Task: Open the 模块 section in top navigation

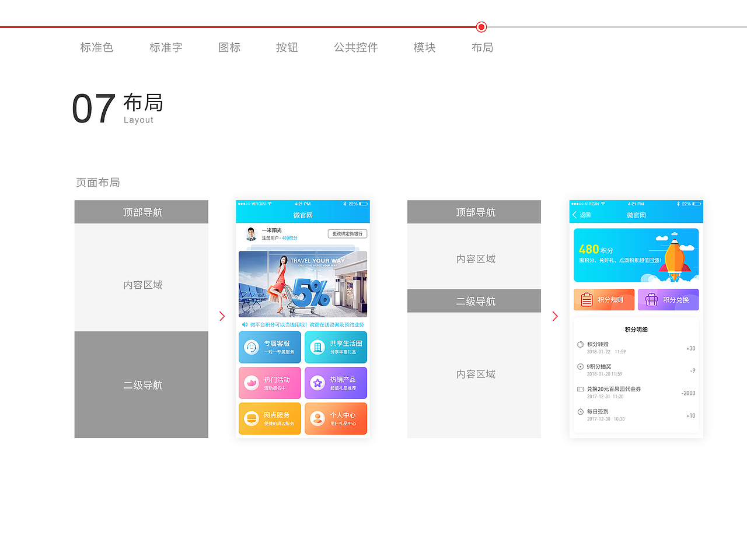Action: pos(424,48)
